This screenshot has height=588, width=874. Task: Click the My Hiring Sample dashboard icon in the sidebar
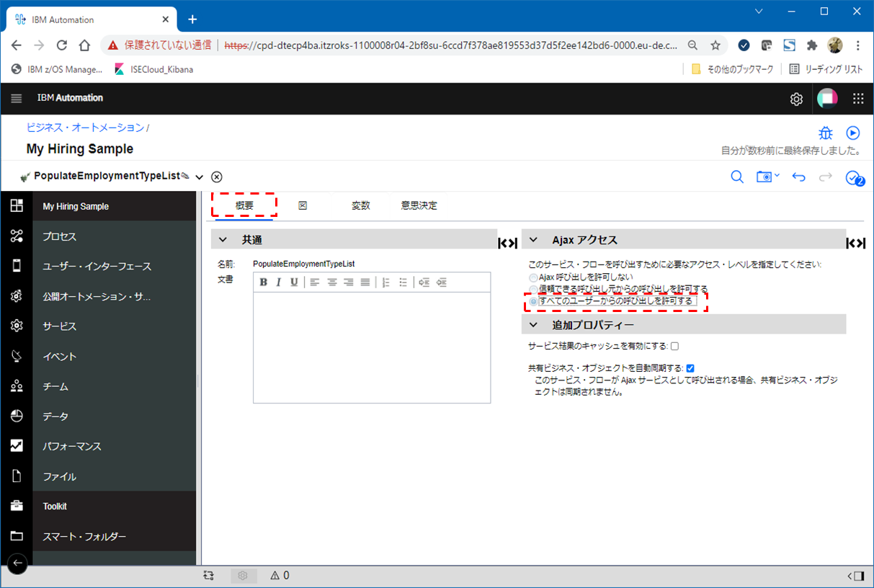[17, 206]
